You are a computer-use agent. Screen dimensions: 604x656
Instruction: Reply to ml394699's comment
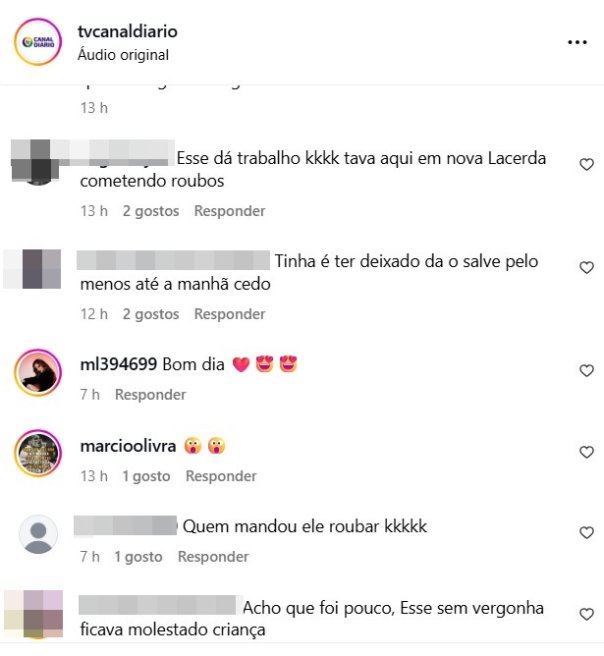(151, 395)
